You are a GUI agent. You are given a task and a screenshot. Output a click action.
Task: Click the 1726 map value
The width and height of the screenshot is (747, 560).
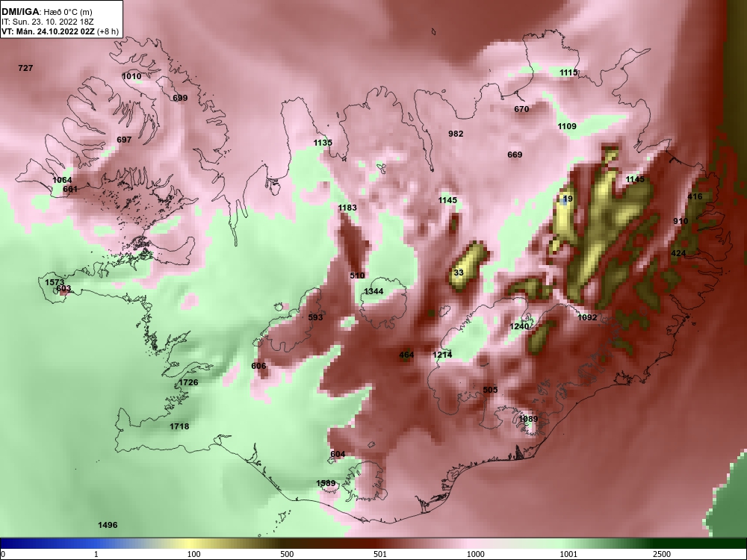[x=189, y=382]
